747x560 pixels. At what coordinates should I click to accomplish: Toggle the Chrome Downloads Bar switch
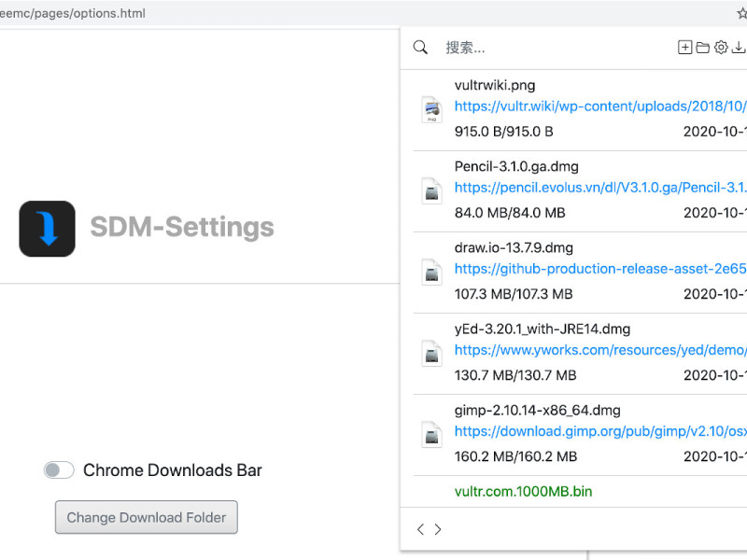(59, 470)
